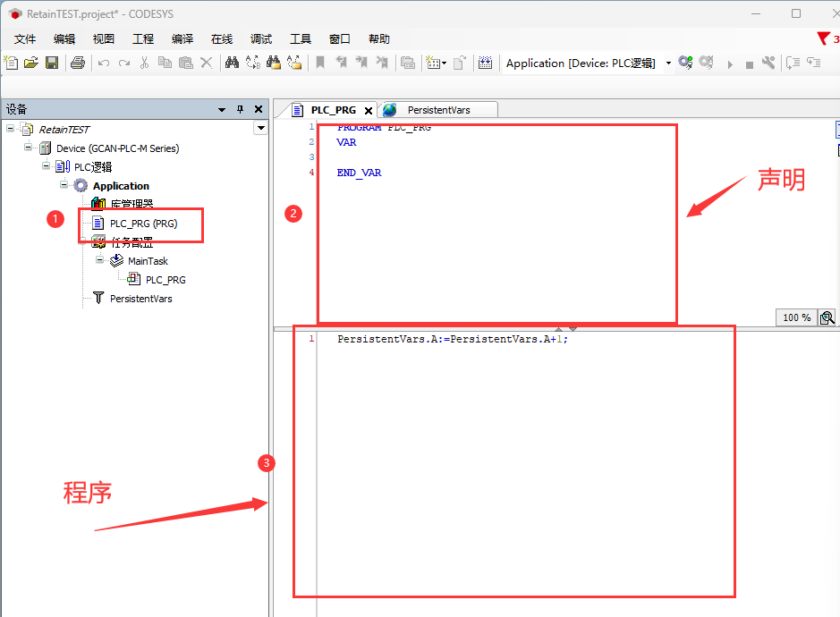Open Find with the binoculars icon
840x617 pixels.
pyautogui.click(x=232, y=63)
